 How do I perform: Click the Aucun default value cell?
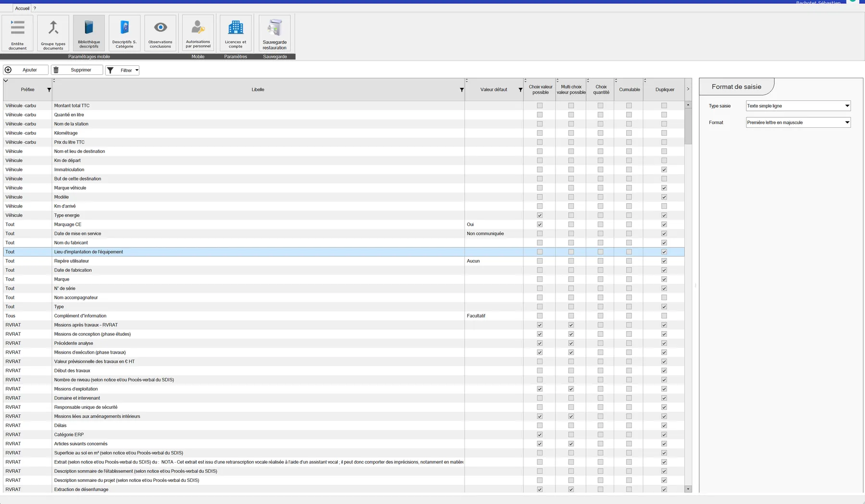494,261
